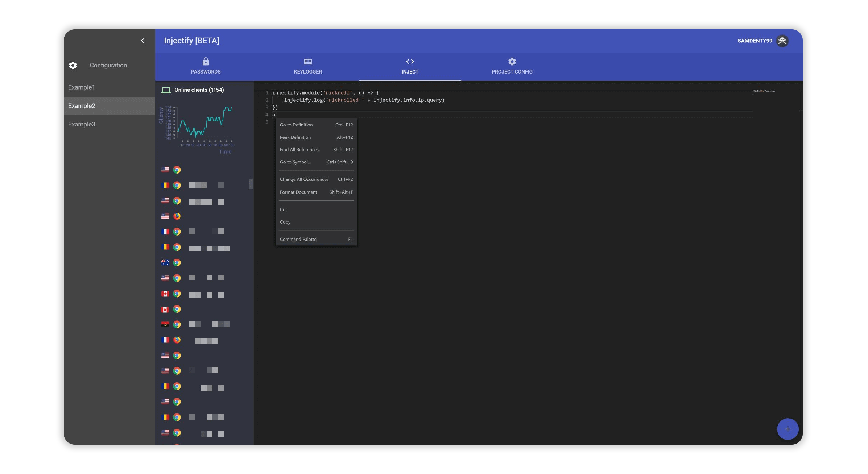Click the code minimap preview
The width and height of the screenshot is (868, 474).
[763, 91]
